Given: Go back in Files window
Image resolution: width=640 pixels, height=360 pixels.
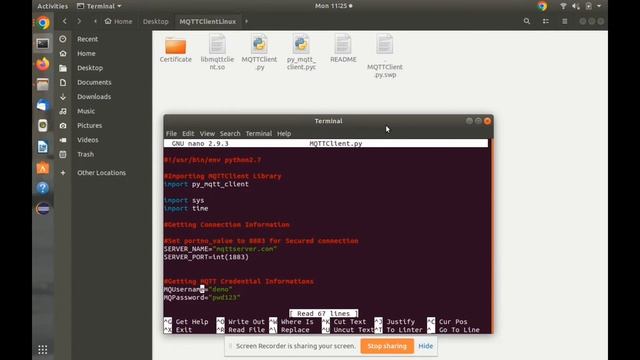Looking at the screenshot, I should coord(64,21).
